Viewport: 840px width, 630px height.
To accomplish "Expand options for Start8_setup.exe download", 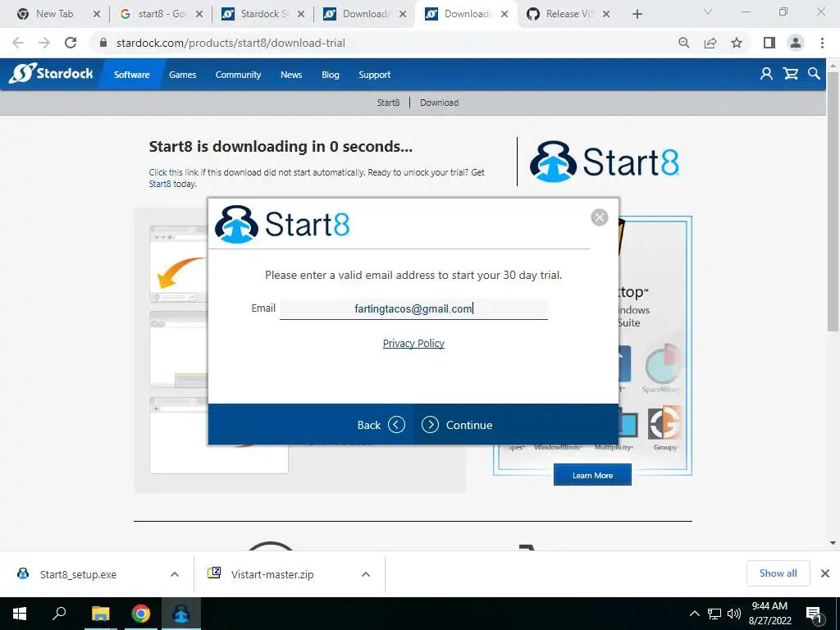I will coord(175,574).
